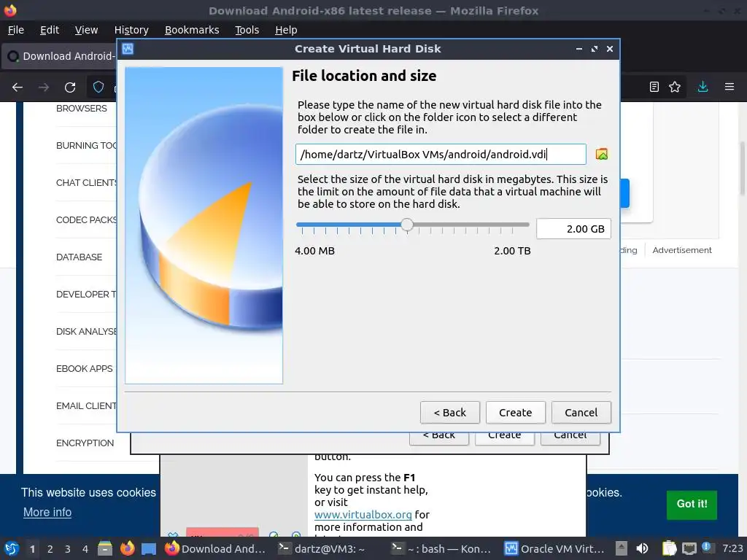The image size is (747, 560).
Task: Switch to workspace 4 in the taskbar
Action: point(85,549)
